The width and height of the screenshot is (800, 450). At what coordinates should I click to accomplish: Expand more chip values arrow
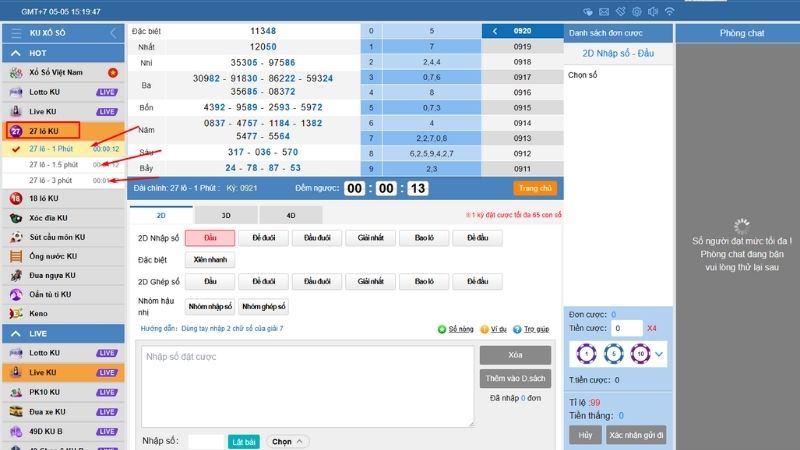click(x=659, y=354)
